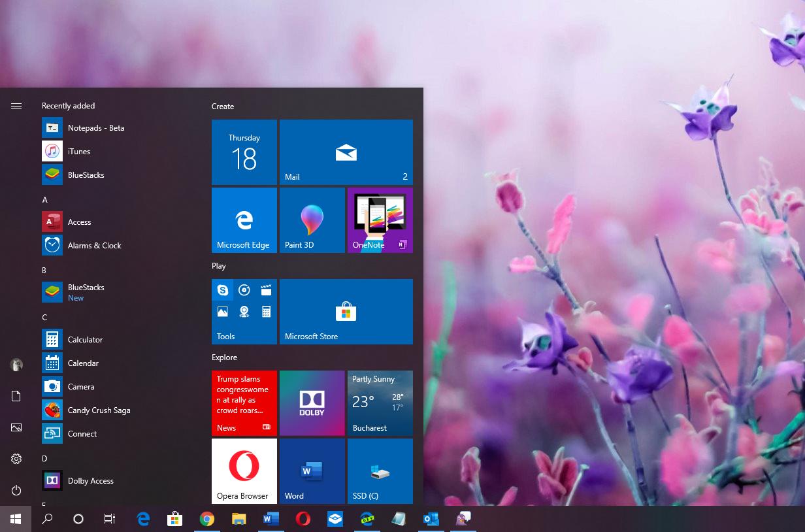Select the Explore group header
Screen dimensions: 805x532
pyautogui.click(x=224, y=357)
